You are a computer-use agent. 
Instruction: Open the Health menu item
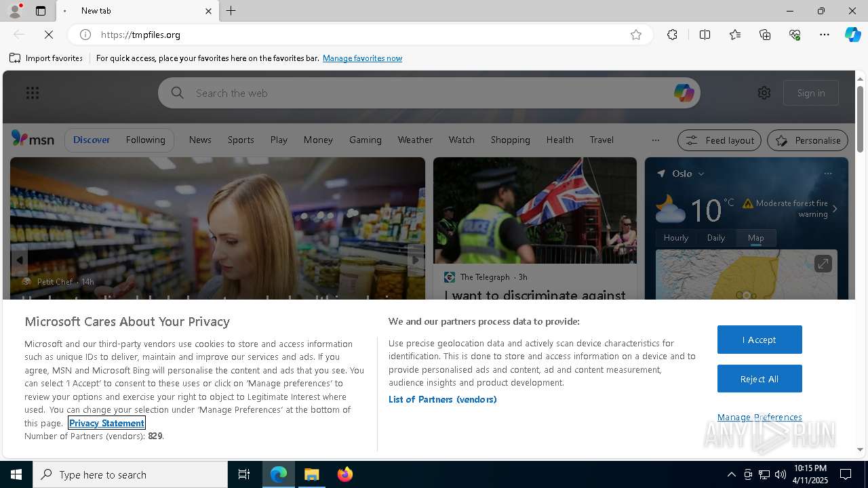tap(559, 140)
